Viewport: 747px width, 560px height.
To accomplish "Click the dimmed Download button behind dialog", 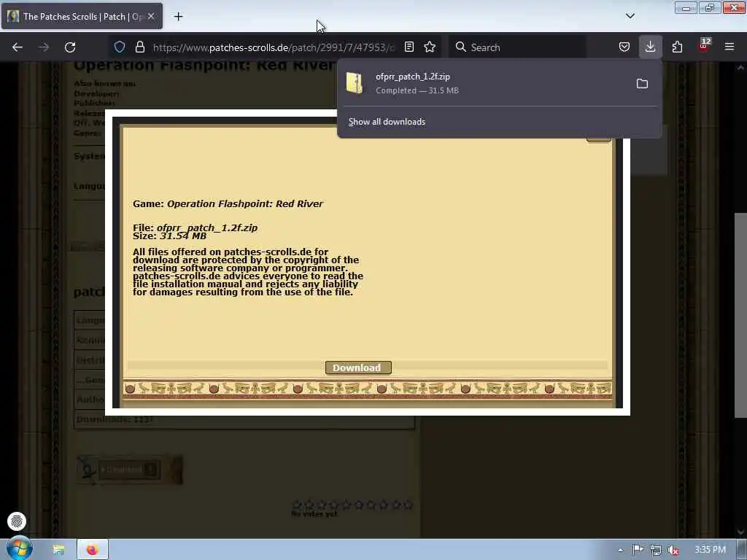I will click(128, 470).
